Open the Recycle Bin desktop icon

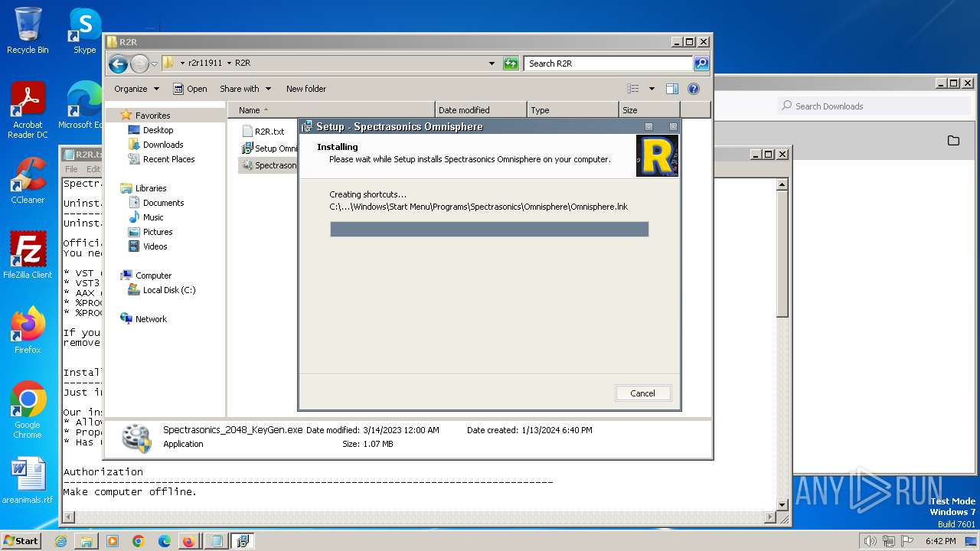click(x=28, y=31)
